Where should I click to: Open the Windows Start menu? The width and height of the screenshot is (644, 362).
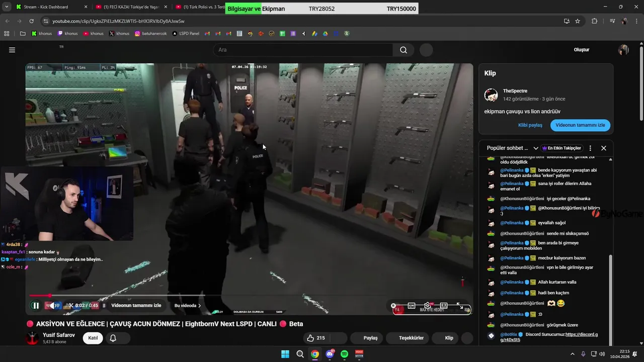[285, 354]
